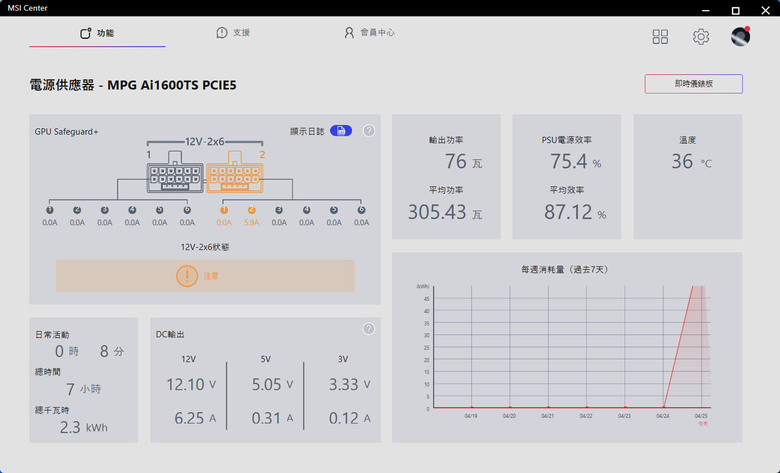
Task: Open the settings gear icon
Action: (x=701, y=36)
